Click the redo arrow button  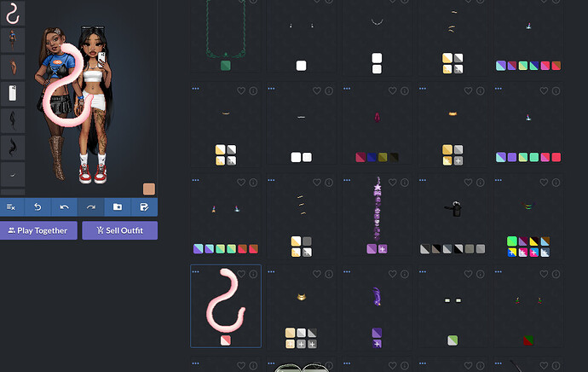click(91, 206)
